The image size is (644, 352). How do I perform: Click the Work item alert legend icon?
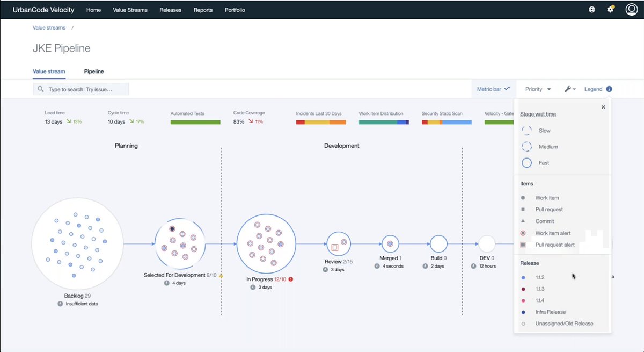pyautogui.click(x=523, y=233)
